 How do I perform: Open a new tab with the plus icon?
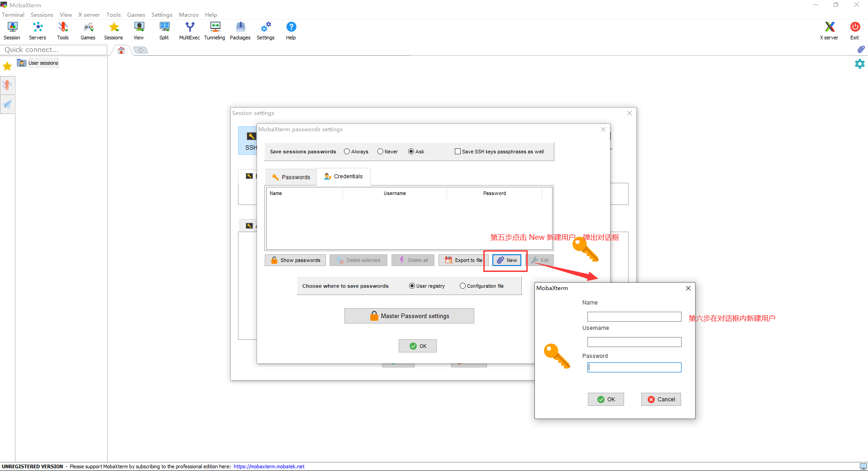(x=141, y=50)
